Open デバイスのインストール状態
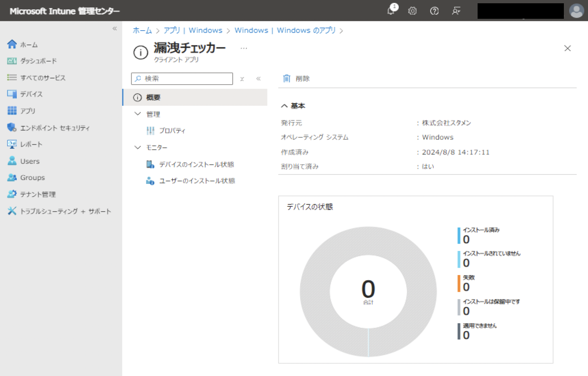 tap(197, 164)
